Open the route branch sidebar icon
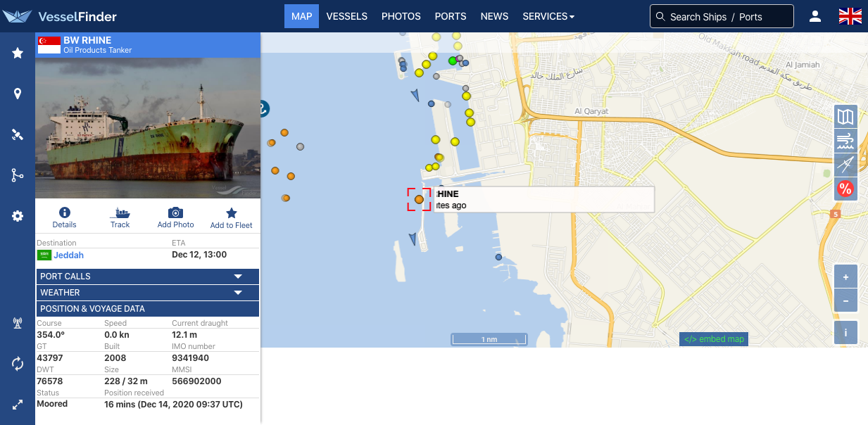The height and width of the screenshot is (425, 868). (x=18, y=175)
